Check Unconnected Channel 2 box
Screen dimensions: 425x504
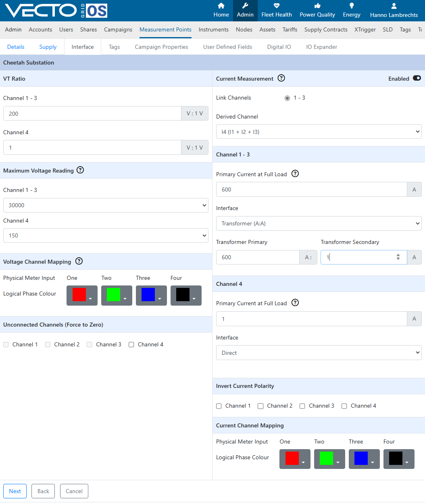tap(48, 345)
